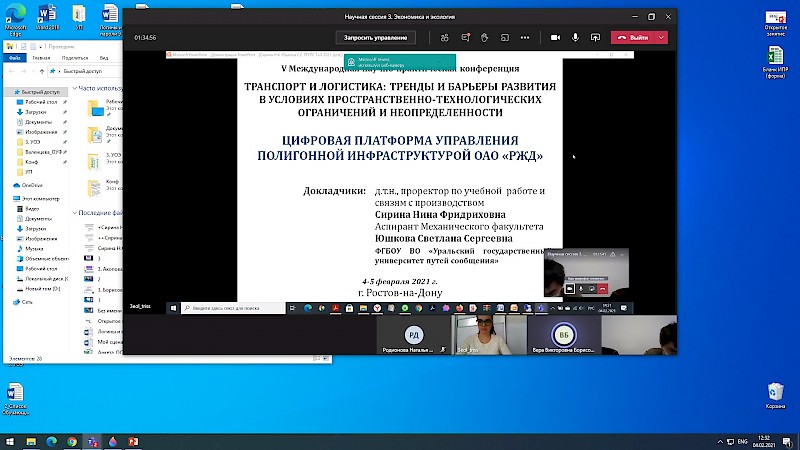Show participants list in Teams meeting
The image size is (800, 450).
tap(444, 37)
